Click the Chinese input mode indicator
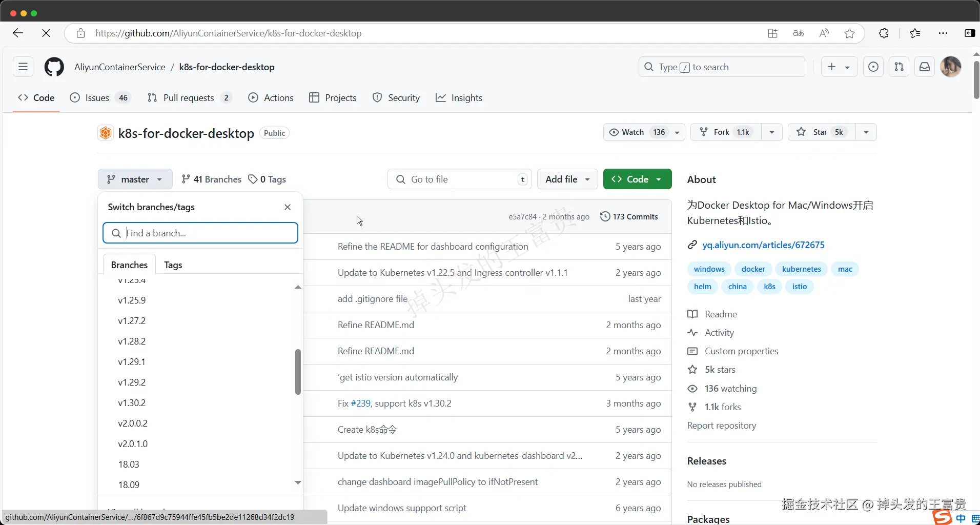The image size is (980, 525). tap(961, 518)
